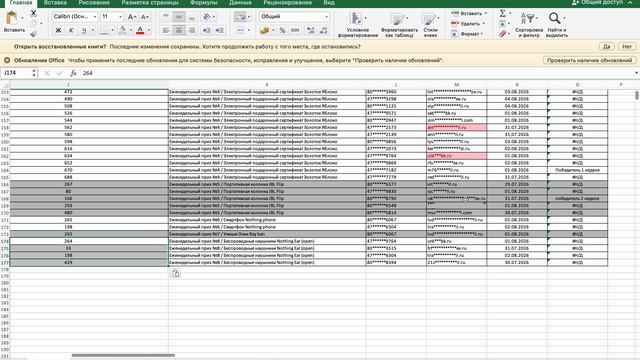Open the fill color dropdown arrow
Image resolution: width=640 pixels, height=360 pixels.
point(131,30)
